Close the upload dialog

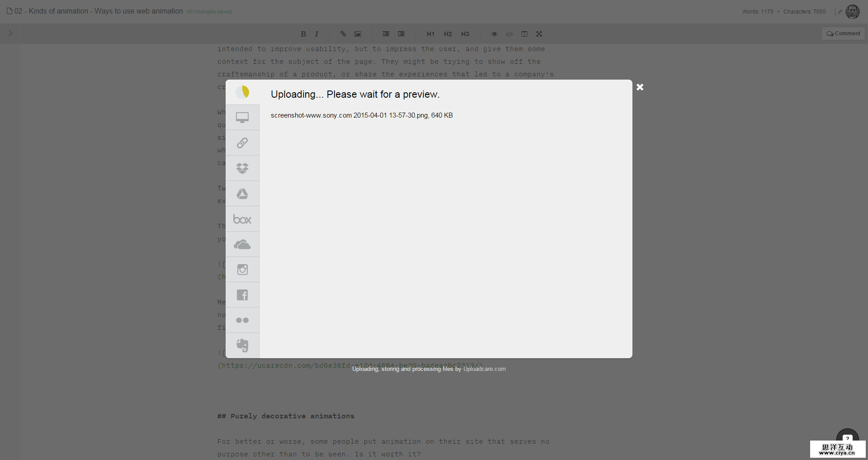pyautogui.click(x=640, y=87)
